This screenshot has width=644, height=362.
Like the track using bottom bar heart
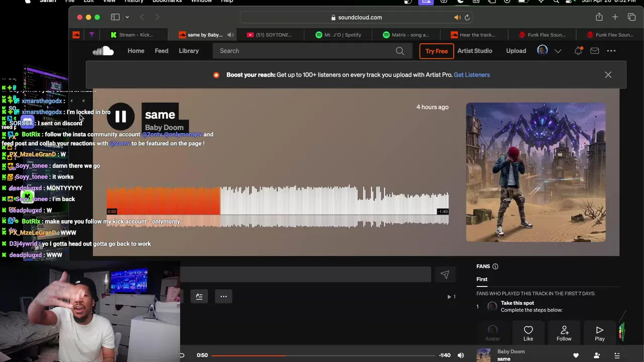tap(576, 355)
